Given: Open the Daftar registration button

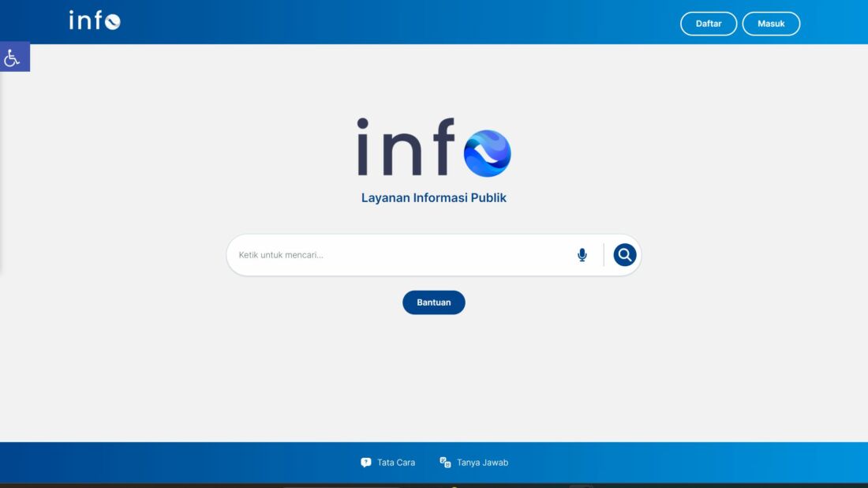Looking at the screenshot, I should click(709, 24).
